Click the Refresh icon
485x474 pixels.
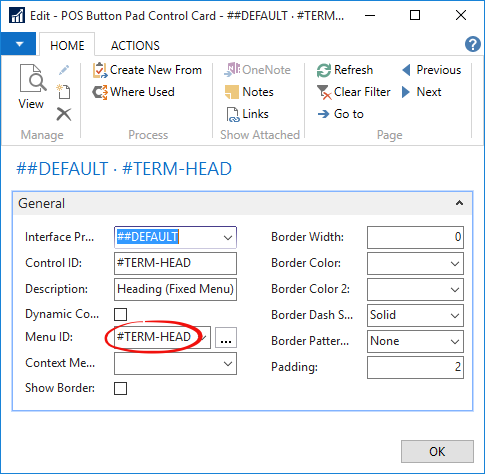coord(323,70)
